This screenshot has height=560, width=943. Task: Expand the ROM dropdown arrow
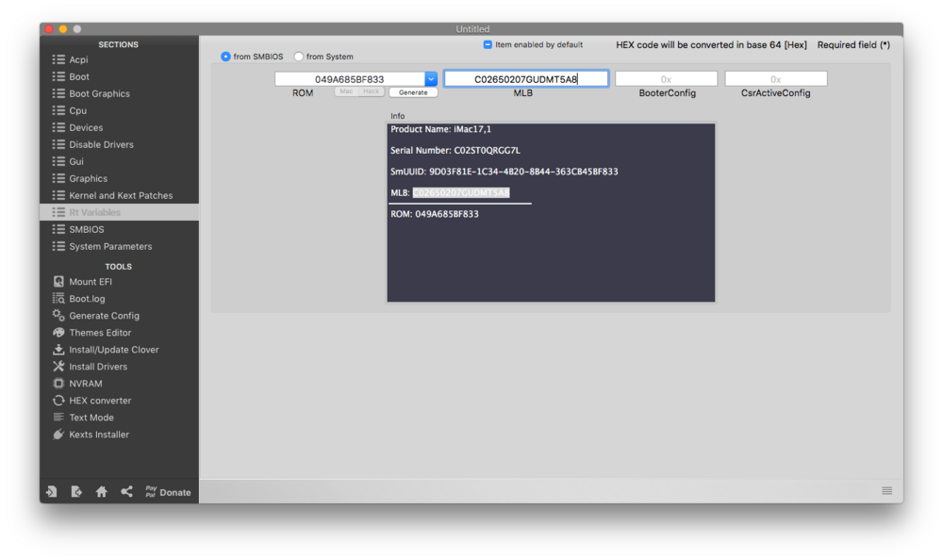coord(431,79)
